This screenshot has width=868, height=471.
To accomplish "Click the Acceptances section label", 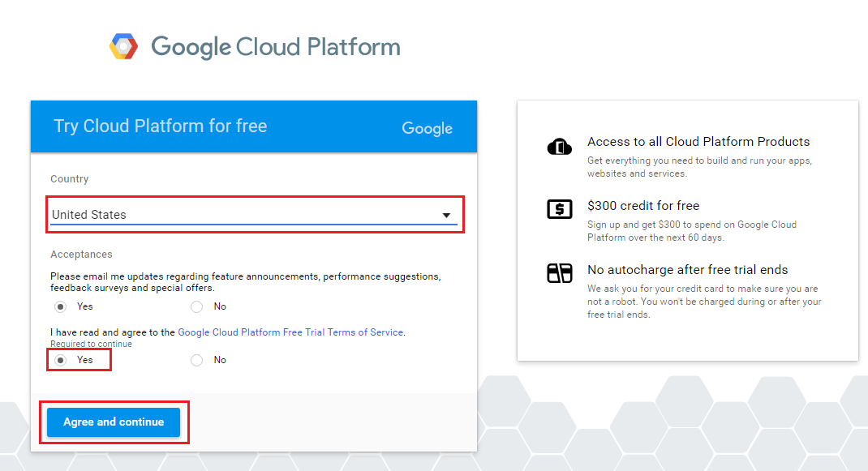I will (x=81, y=254).
